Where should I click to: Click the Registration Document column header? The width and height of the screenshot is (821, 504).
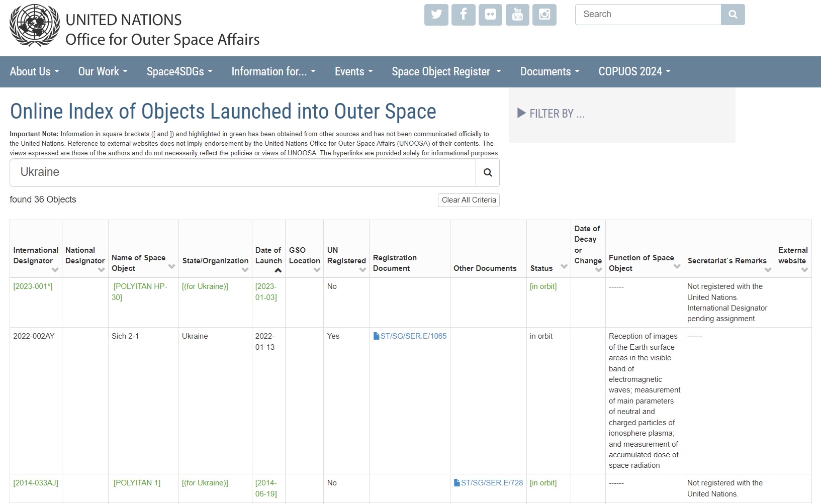pyautogui.click(x=395, y=263)
